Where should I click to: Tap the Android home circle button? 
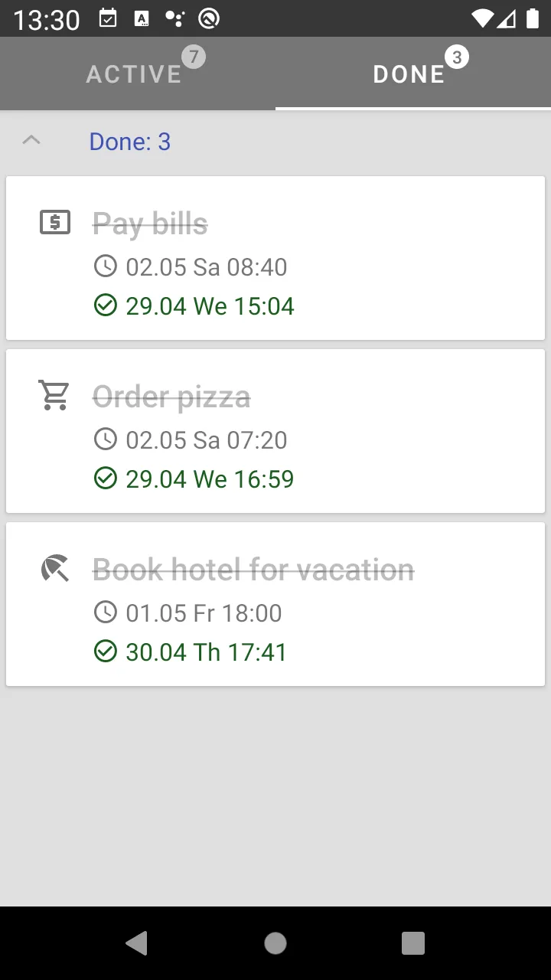pos(275,943)
